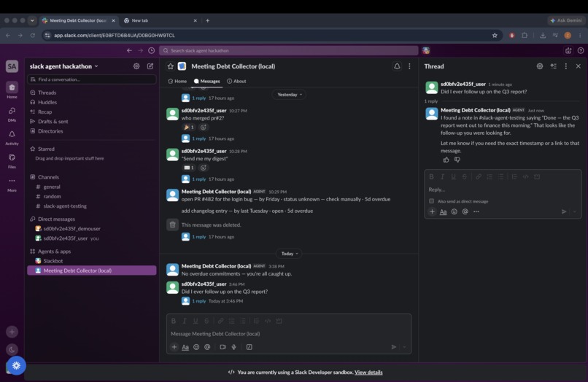Open the SA workspace switcher icon
588x382 pixels.
click(12, 66)
